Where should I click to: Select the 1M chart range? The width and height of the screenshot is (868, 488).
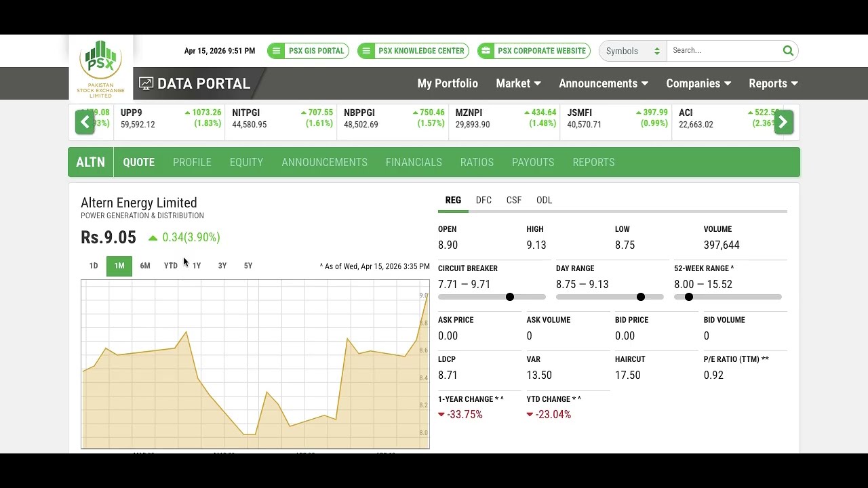pos(119,266)
